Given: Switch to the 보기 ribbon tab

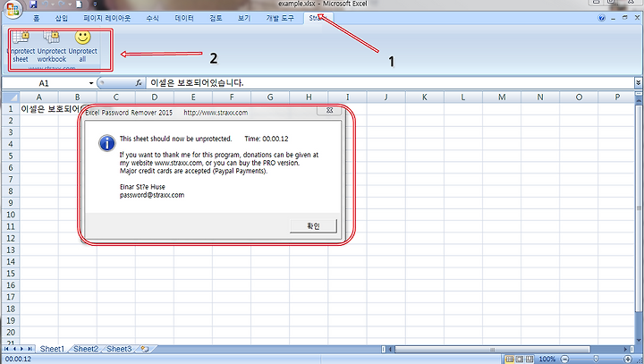Looking at the screenshot, I should [244, 18].
